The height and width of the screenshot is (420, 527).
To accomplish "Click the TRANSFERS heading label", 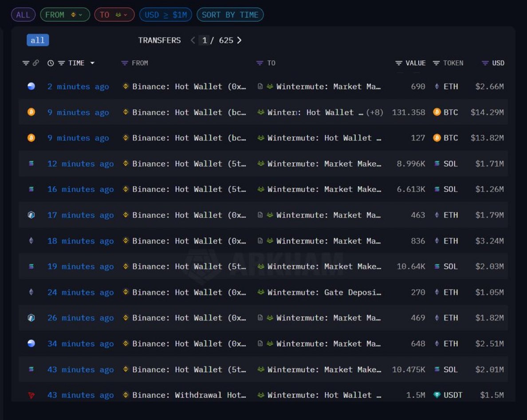I will point(159,40).
